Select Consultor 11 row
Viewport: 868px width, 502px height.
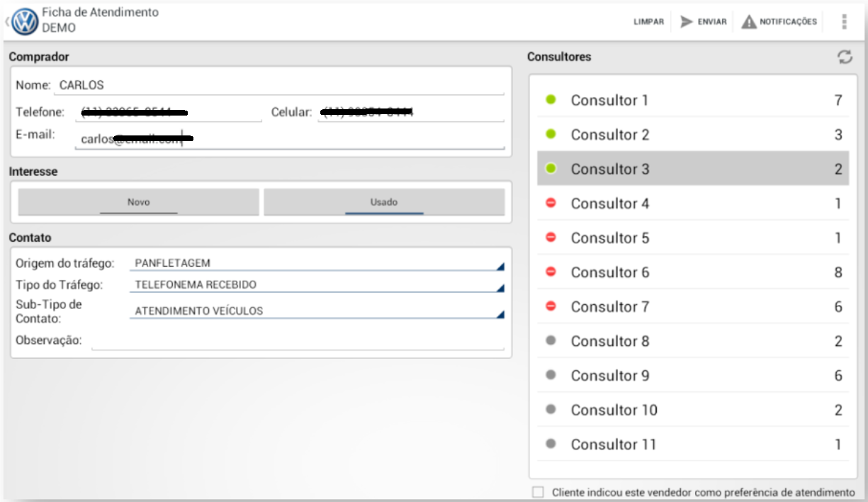click(x=692, y=445)
